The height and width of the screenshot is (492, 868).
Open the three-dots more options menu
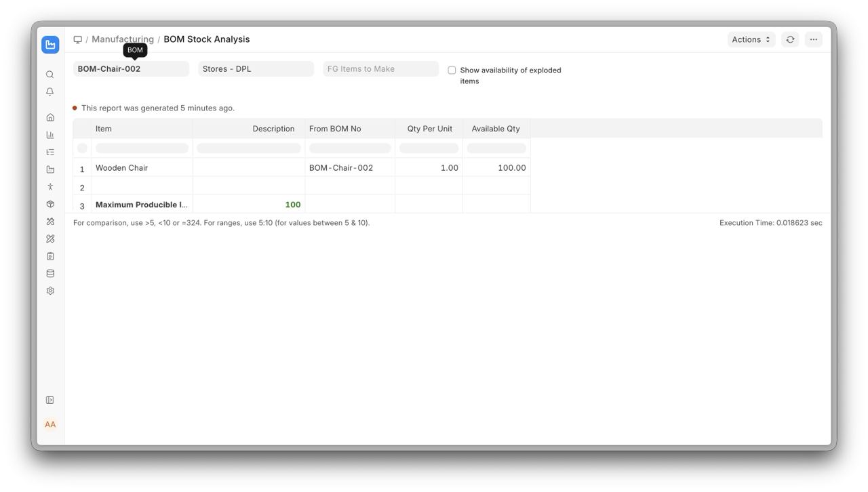(x=813, y=39)
